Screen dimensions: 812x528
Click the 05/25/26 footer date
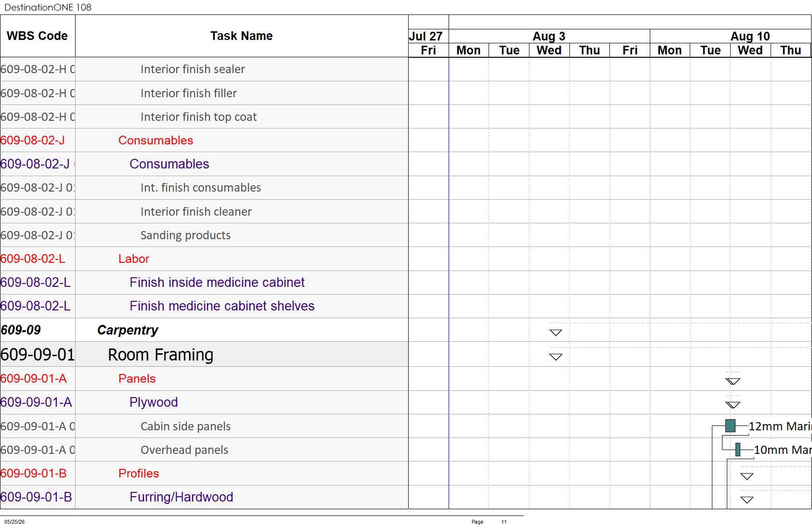pos(14,522)
